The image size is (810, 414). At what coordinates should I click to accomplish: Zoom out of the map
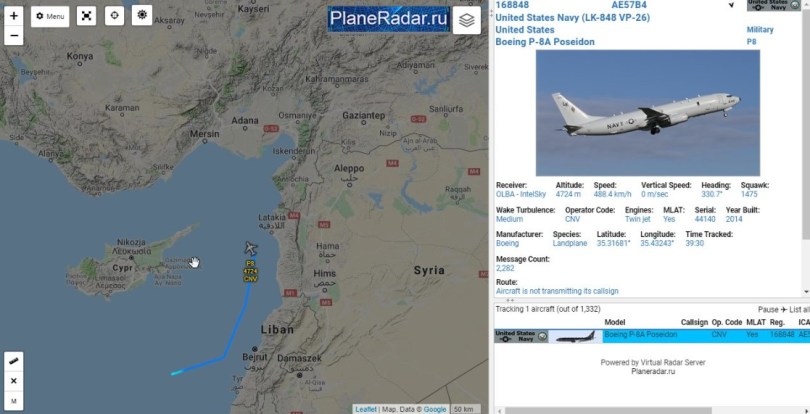coord(13,36)
